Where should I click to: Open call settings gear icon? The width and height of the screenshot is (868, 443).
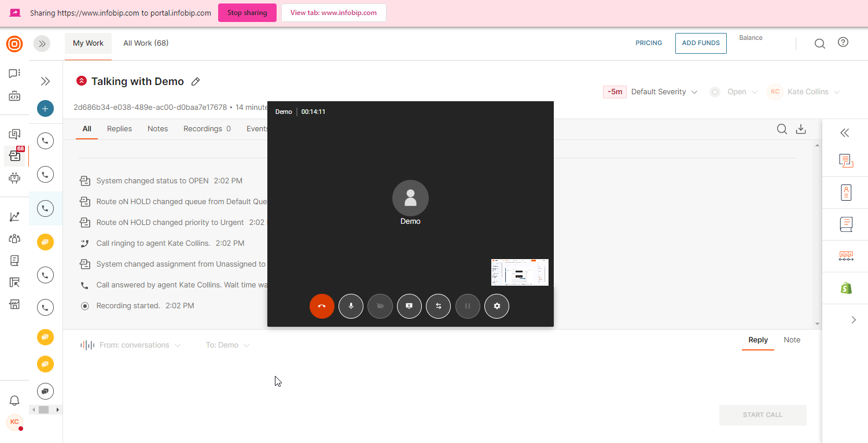click(496, 306)
